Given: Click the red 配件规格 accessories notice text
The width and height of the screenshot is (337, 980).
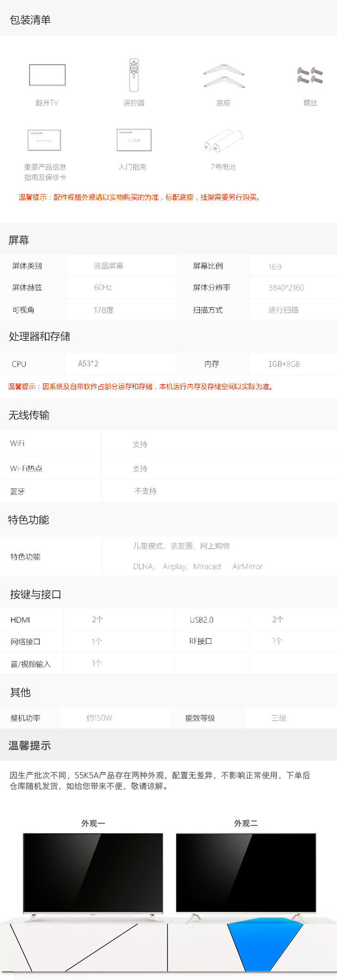Looking at the screenshot, I should (x=140, y=197).
